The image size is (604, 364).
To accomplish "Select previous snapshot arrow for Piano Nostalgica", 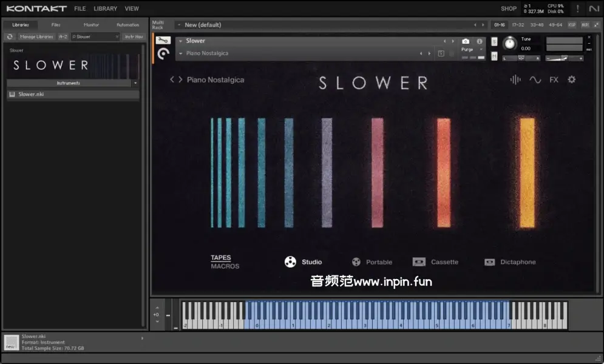I will click(x=421, y=53).
